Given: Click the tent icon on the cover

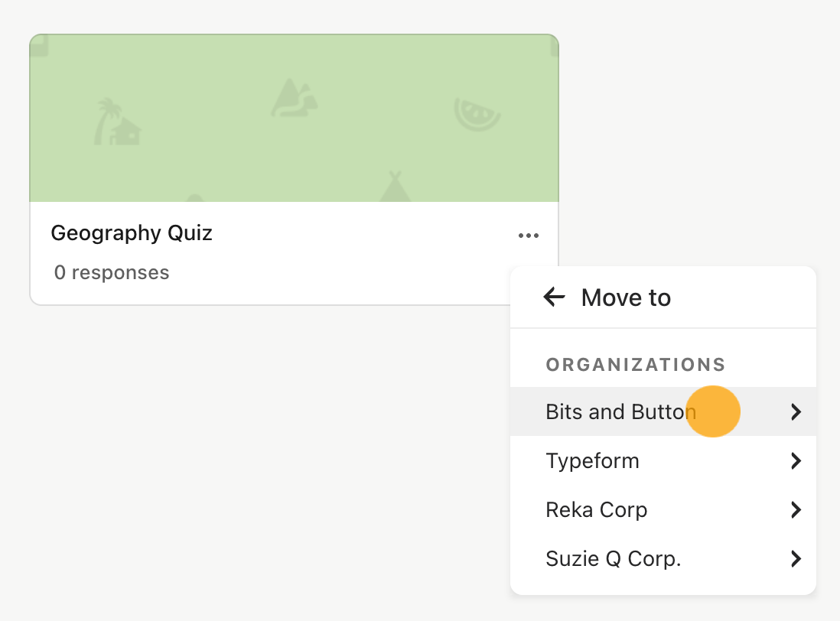Looking at the screenshot, I should pyautogui.click(x=395, y=187).
